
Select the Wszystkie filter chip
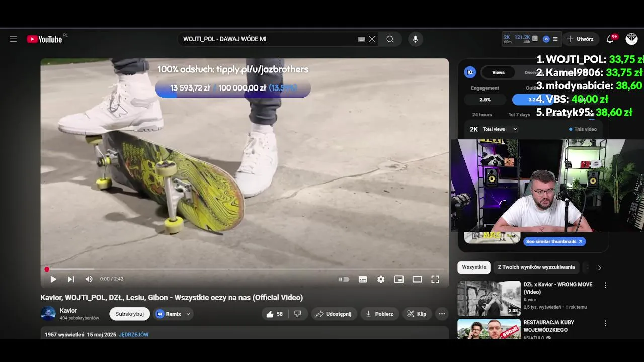(474, 267)
